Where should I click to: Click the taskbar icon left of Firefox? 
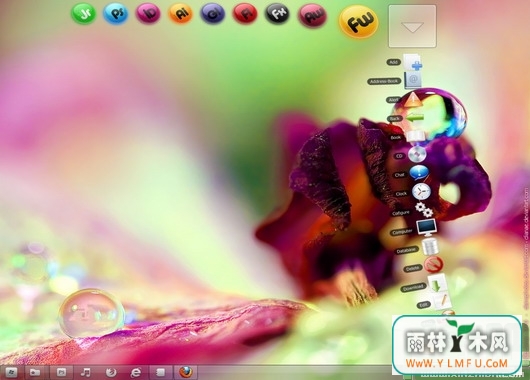[x=161, y=373]
